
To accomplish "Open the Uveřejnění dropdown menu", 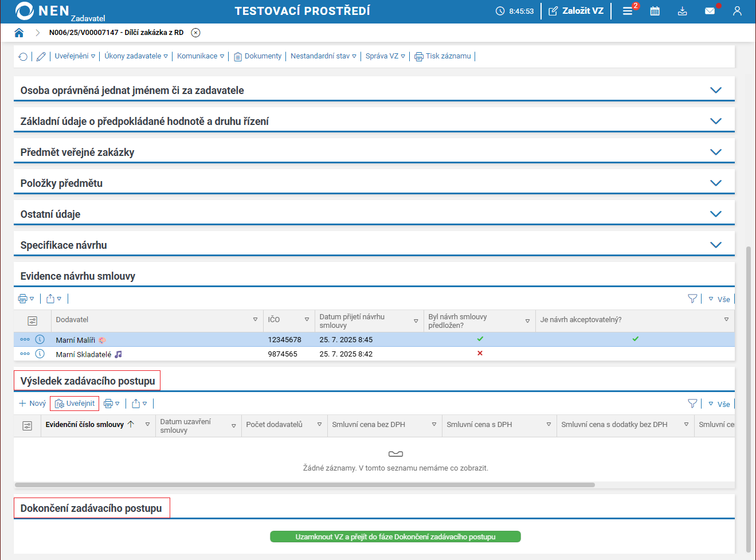I will (75, 56).
